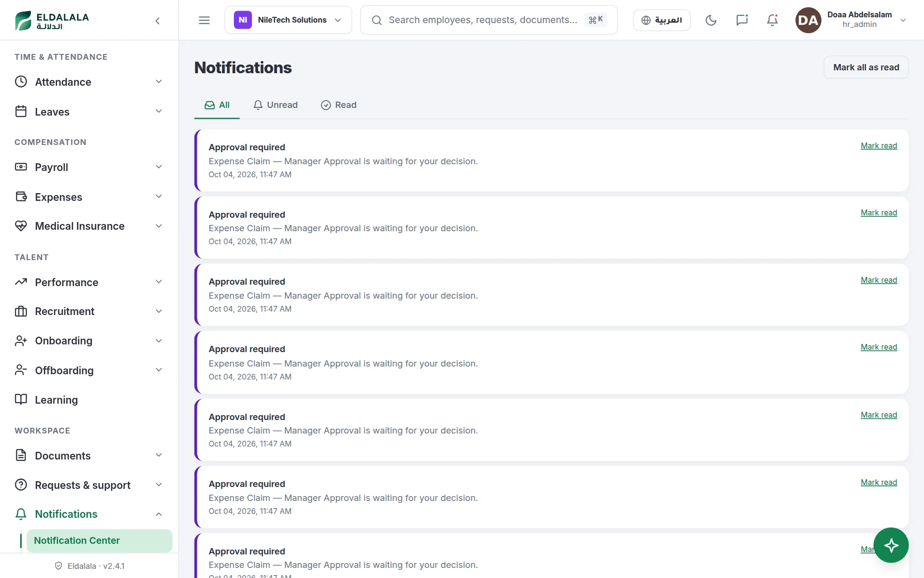The image size is (924, 578).
Task: Switch to the Read tab
Action: pos(339,105)
